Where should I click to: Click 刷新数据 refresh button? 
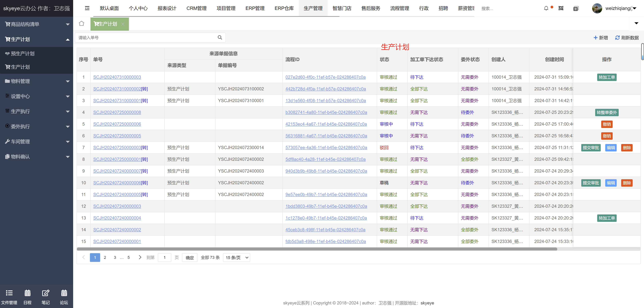point(627,38)
